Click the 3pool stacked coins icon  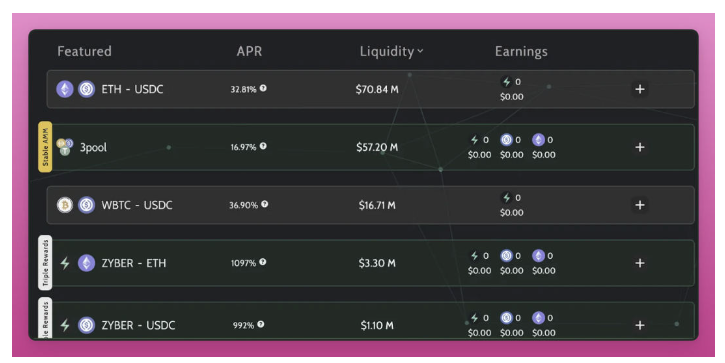pyautogui.click(x=65, y=147)
